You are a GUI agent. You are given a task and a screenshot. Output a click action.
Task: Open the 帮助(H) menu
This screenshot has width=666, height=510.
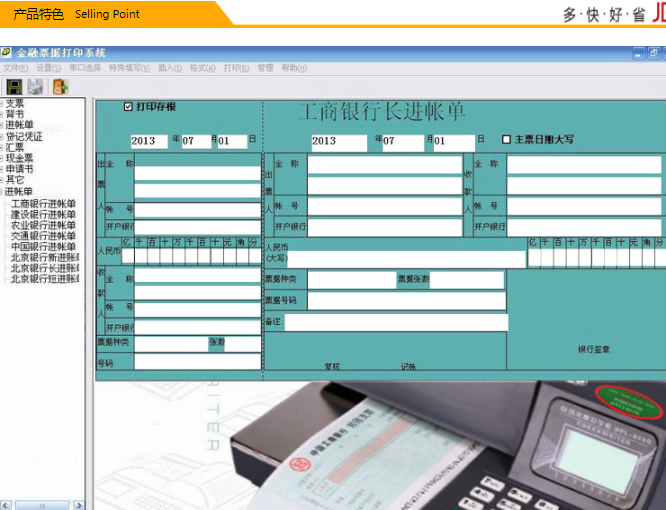(x=294, y=68)
